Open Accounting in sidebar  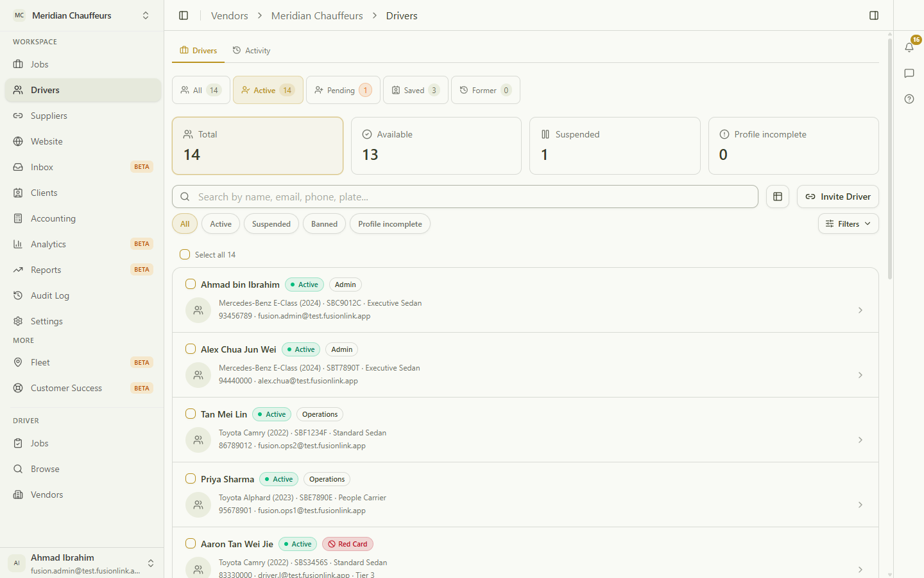pos(83,218)
